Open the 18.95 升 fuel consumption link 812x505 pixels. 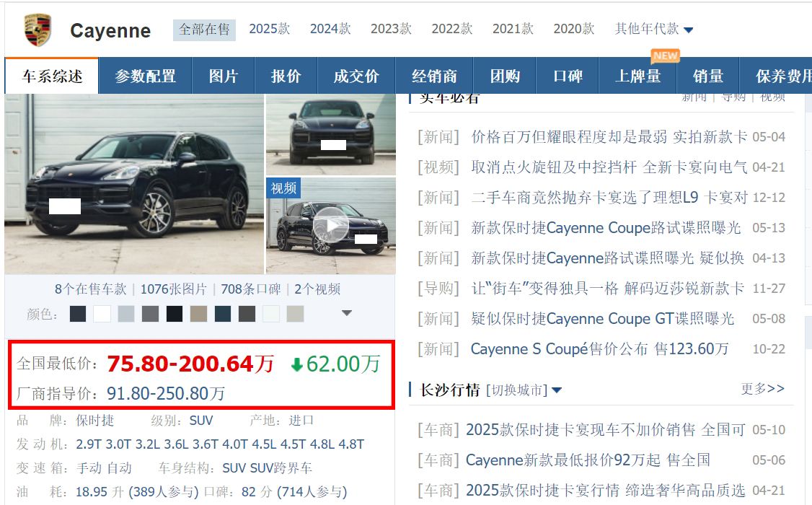(100, 491)
